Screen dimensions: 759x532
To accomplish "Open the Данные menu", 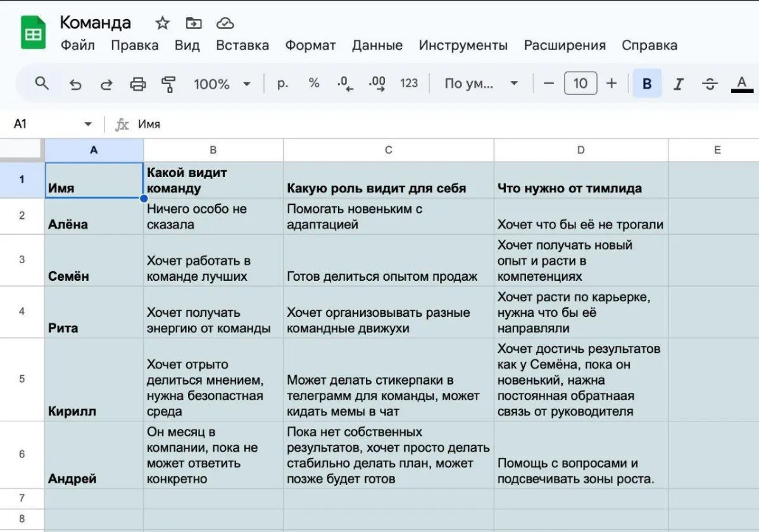I will coord(377,46).
